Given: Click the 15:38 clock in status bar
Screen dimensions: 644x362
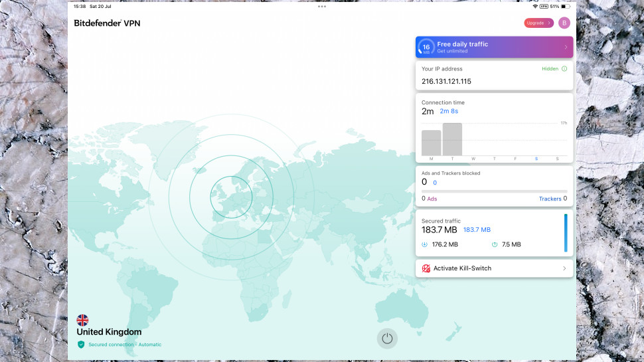Looking at the screenshot, I should [x=80, y=7].
